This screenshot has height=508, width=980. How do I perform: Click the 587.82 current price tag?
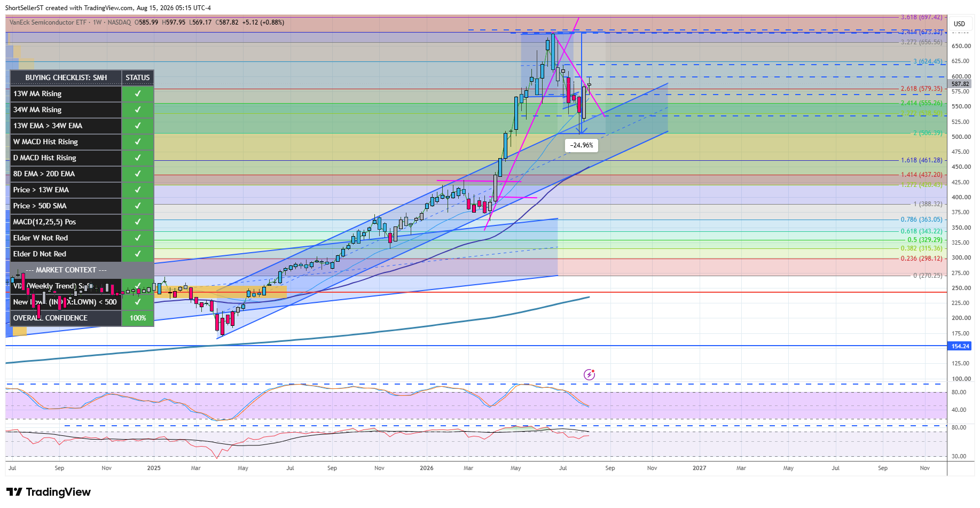[x=960, y=84]
